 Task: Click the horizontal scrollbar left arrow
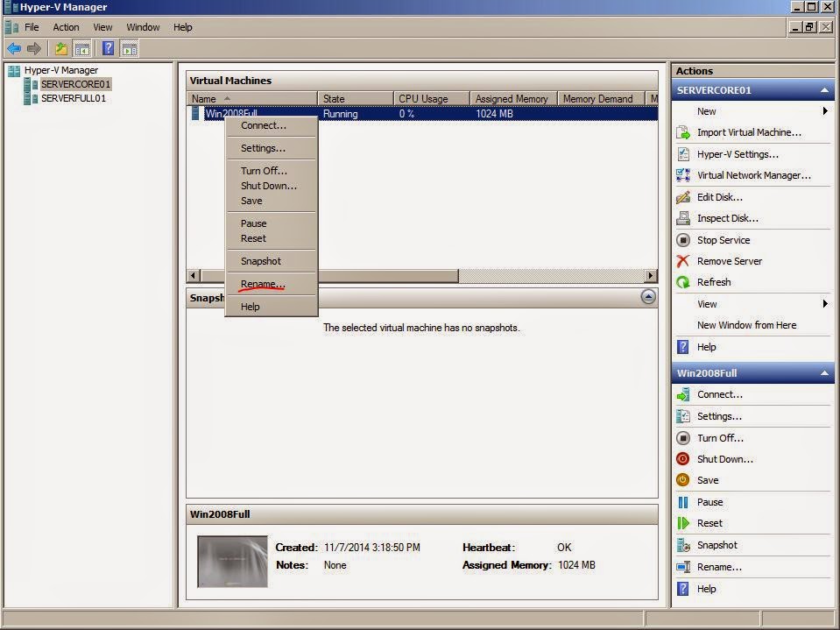(x=194, y=276)
